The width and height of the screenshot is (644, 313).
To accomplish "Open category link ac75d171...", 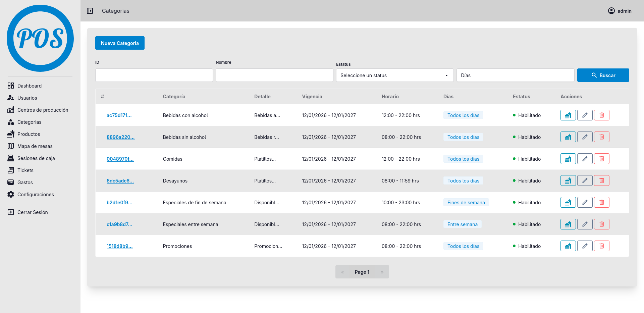I will [119, 115].
